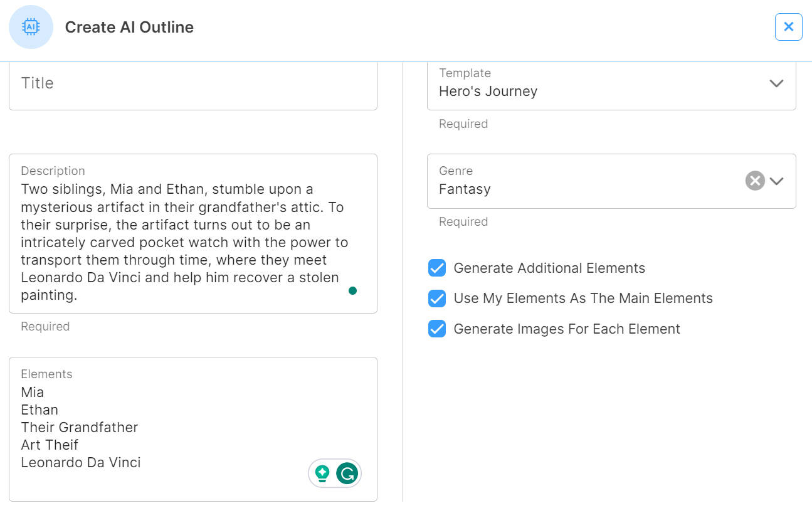Viewport: 812px width, 518px height.
Task: Select the name Mia in Elements
Action: pos(33,392)
